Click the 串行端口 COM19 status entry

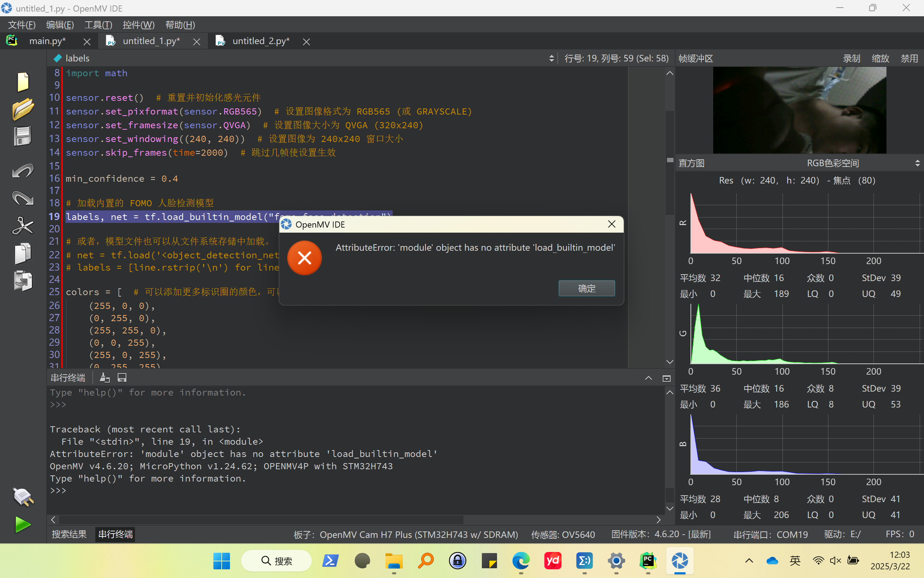click(771, 534)
